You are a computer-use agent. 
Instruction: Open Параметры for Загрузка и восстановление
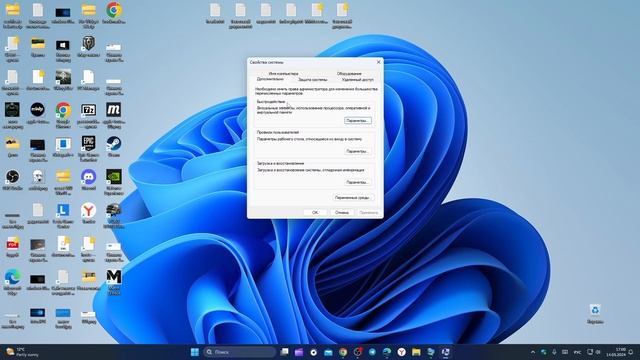358,182
